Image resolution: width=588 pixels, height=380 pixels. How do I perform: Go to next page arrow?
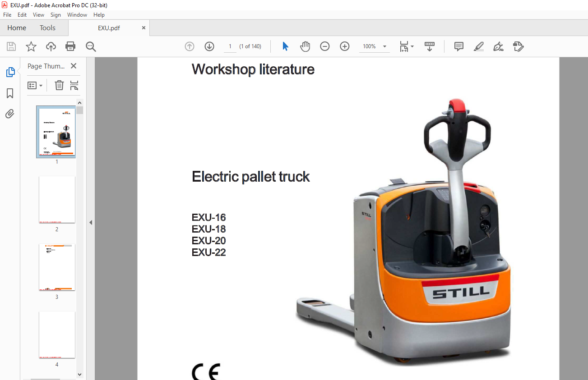209,46
